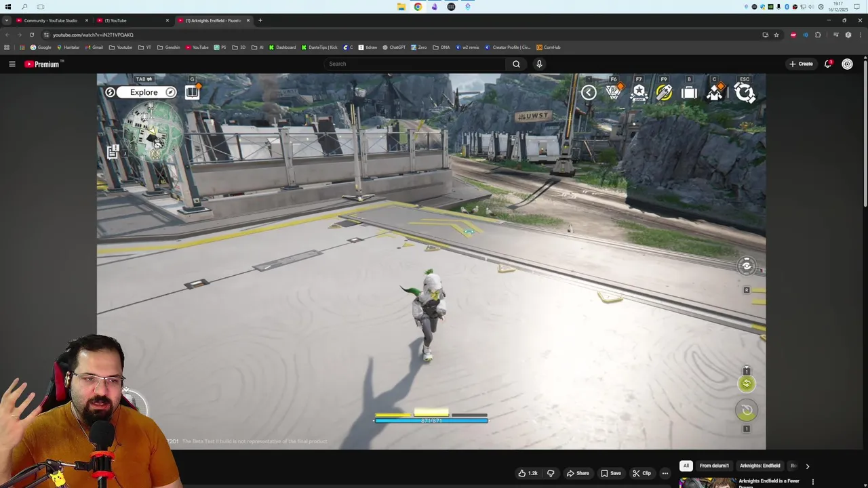Screen dimensions: 868x488
Task: Open the browser extensions puzzle icon
Action: click(818, 35)
